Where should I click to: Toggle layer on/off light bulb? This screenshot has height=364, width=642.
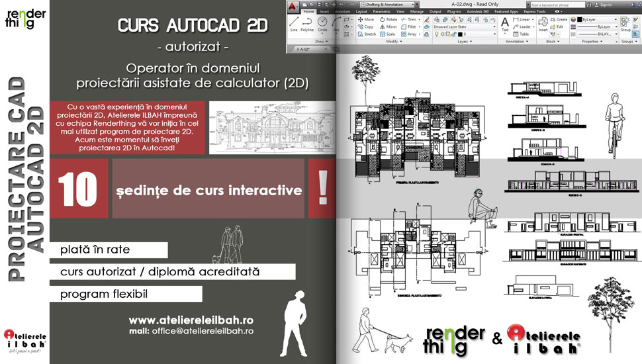point(436,34)
